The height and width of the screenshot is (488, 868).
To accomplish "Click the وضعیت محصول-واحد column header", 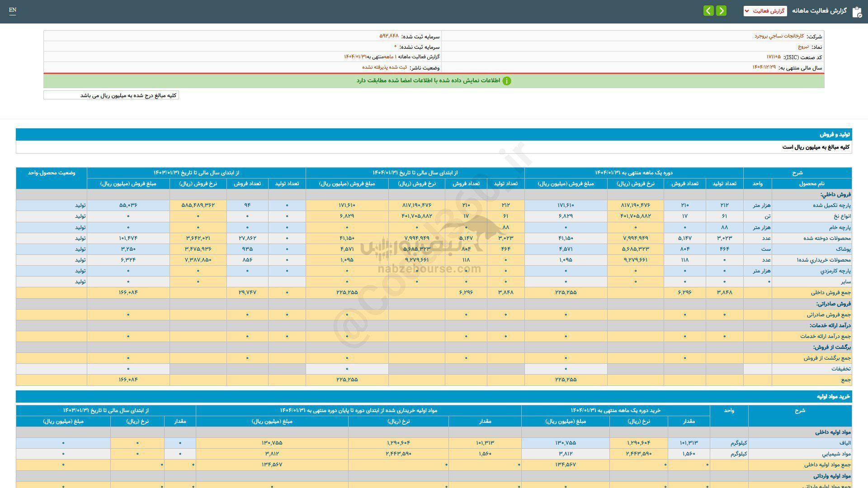I will pyautogui.click(x=51, y=173).
